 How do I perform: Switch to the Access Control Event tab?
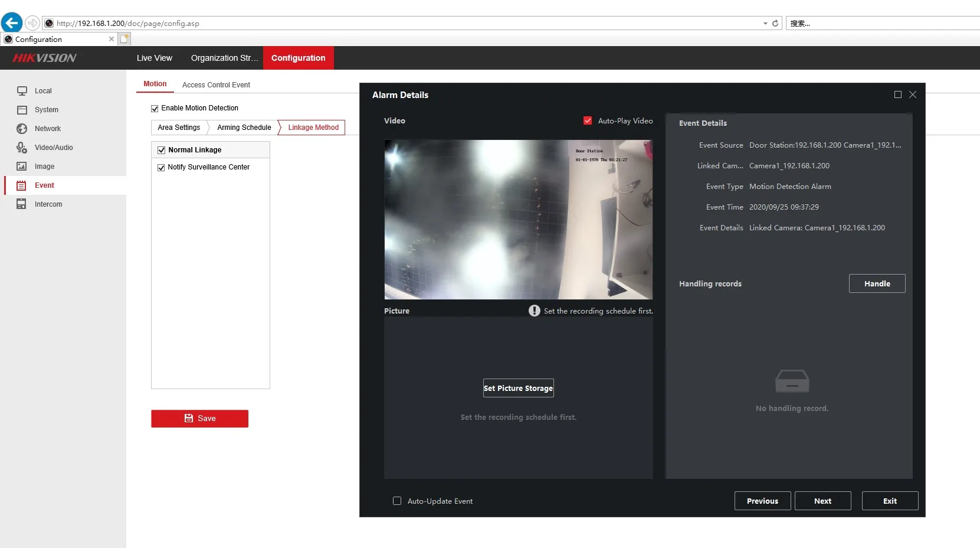pos(216,85)
